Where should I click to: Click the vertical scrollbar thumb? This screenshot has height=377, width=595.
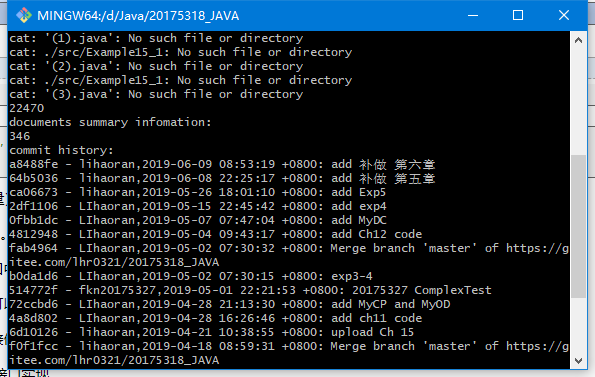point(578,226)
